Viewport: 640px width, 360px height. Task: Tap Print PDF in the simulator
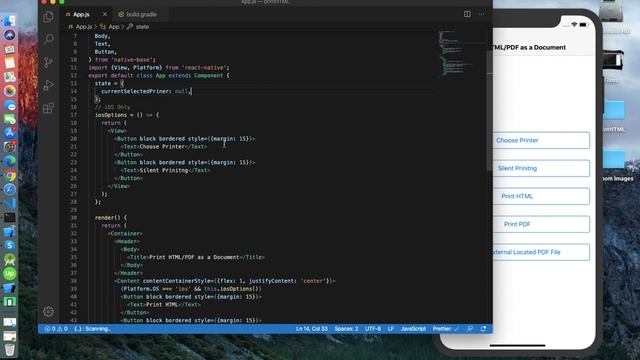coord(541,224)
